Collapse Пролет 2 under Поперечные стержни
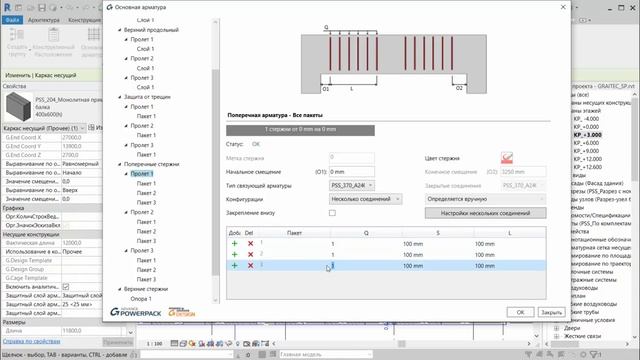This screenshot has height=360, width=640. (126, 212)
